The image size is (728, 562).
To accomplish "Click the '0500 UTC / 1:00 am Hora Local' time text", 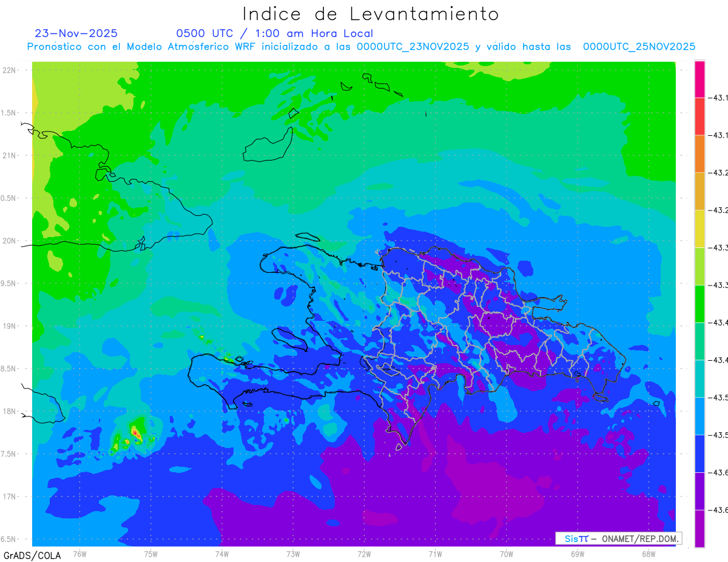I will [274, 33].
